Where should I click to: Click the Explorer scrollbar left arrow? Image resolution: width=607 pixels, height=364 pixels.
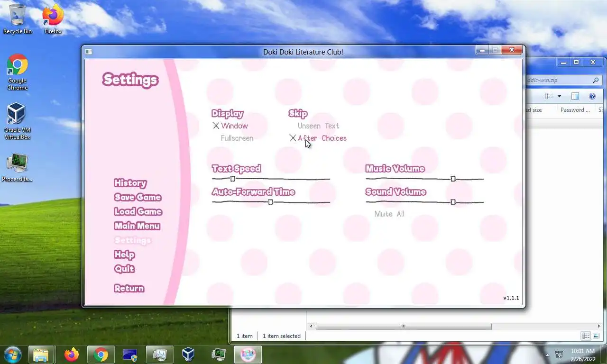[x=312, y=326]
